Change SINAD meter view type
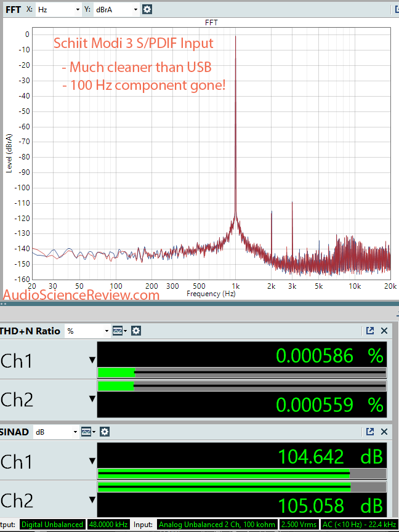Image resolution: width=399 pixels, height=532 pixels. click(88, 432)
